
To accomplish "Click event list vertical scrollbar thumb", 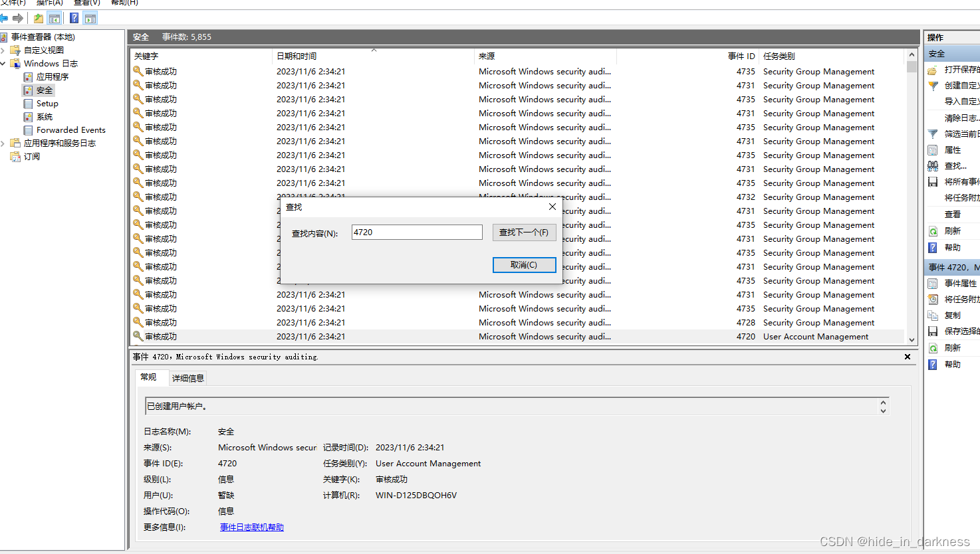I will [x=912, y=66].
